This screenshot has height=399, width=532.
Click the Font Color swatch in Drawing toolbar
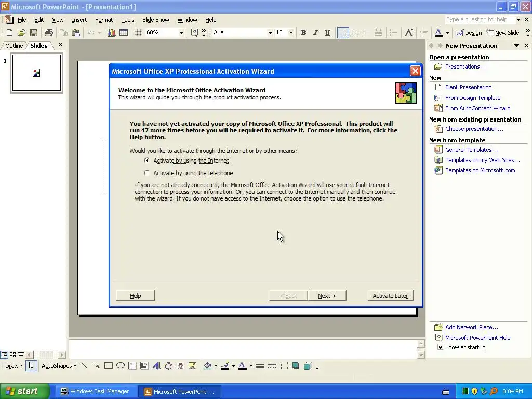[x=243, y=366]
